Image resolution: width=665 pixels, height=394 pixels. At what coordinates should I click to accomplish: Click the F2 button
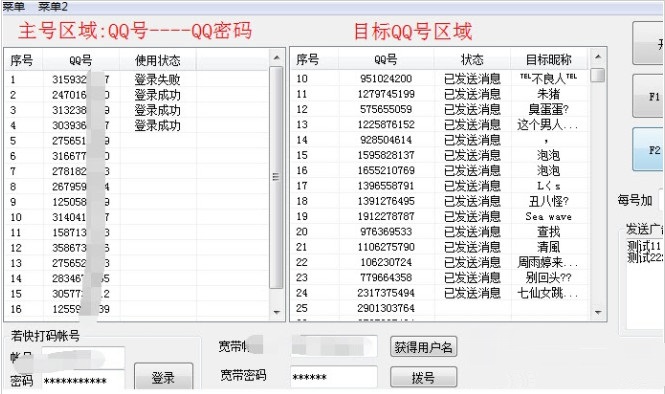648,150
